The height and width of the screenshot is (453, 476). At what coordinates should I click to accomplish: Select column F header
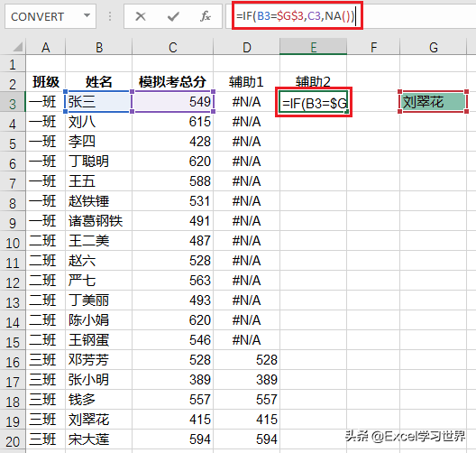(373, 48)
